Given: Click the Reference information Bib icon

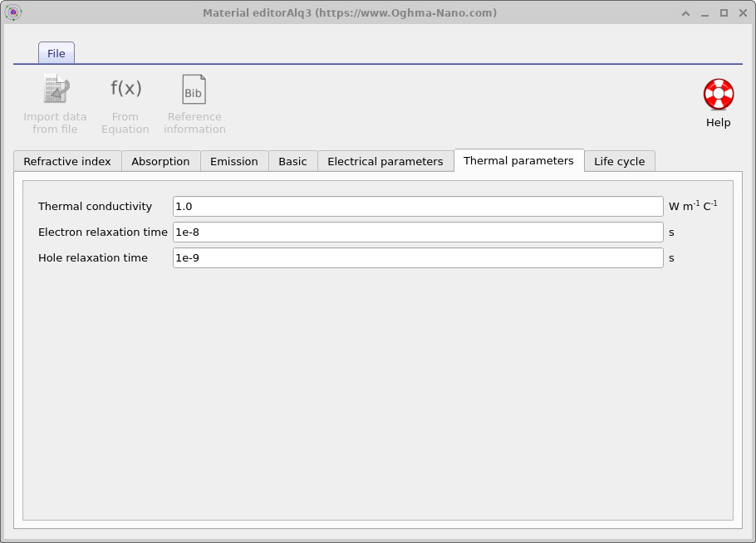Looking at the screenshot, I should (x=194, y=88).
